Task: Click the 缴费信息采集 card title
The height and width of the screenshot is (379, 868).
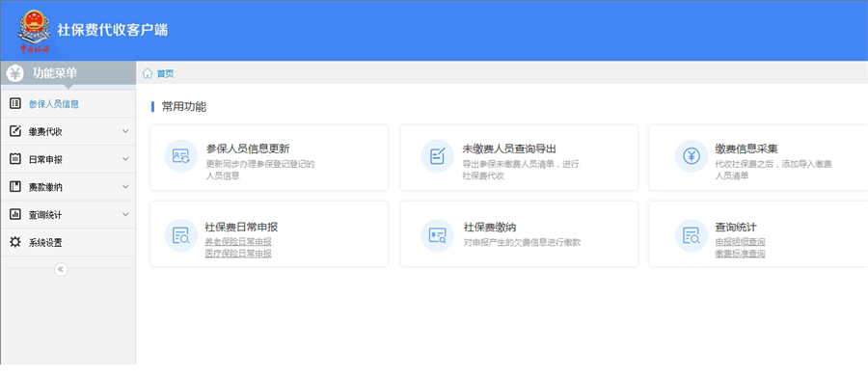Action: coord(746,149)
